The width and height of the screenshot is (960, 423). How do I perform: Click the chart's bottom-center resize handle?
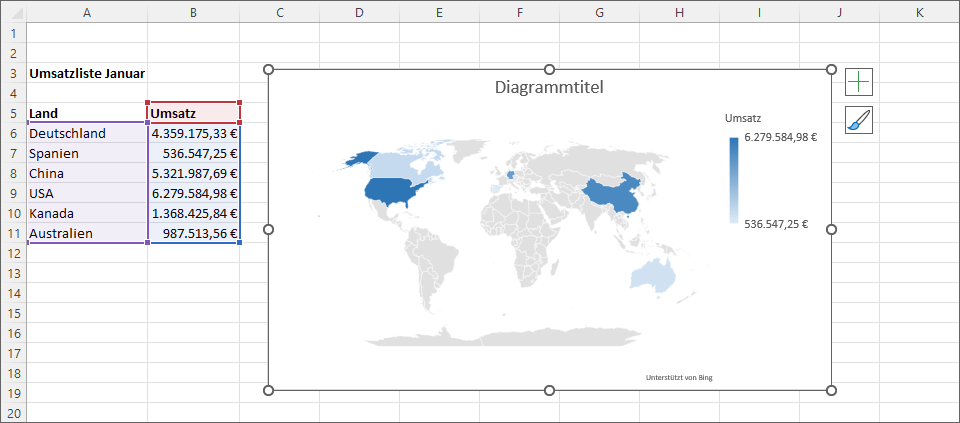point(549,389)
